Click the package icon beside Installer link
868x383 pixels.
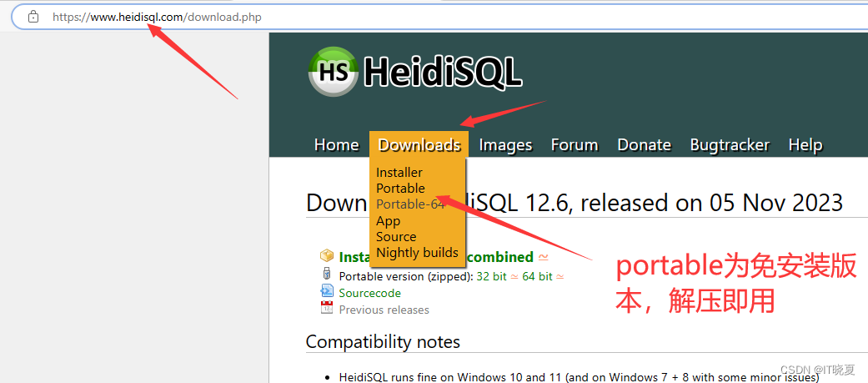point(327,255)
